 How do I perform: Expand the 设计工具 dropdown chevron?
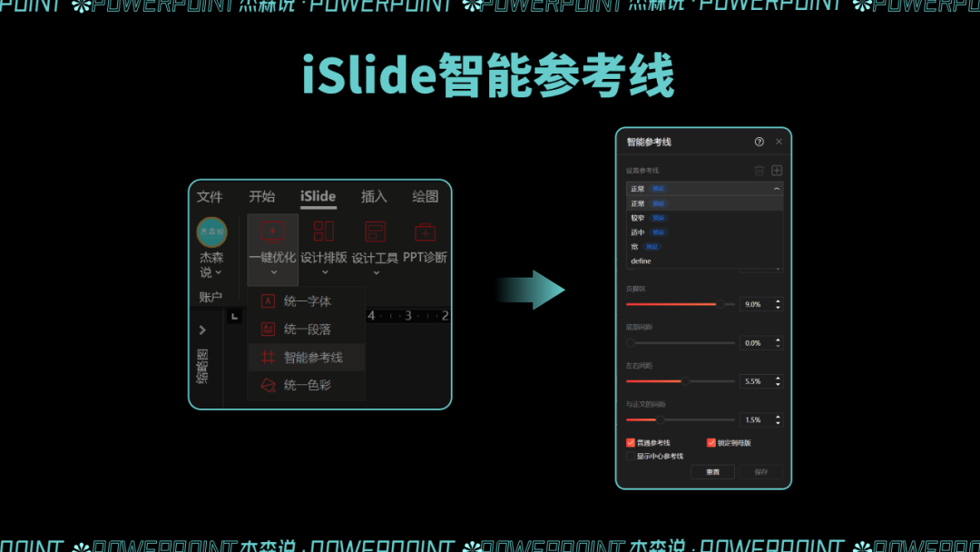tap(376, 272)
